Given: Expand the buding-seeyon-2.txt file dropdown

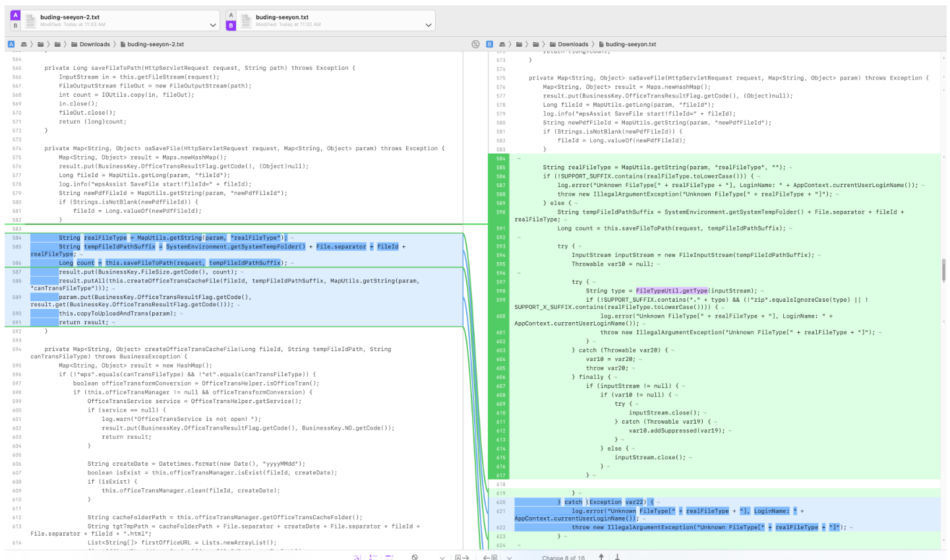Looking at the screenshot, I should 212,25.
